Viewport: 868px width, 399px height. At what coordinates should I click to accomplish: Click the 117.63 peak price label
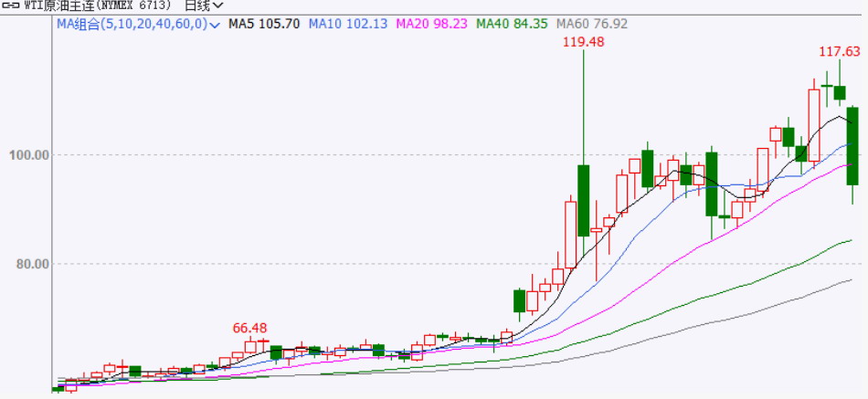pyautogui.click(x=839, y=52)
